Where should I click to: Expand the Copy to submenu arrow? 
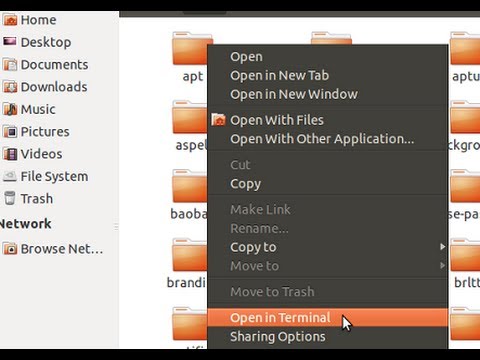pos(442,247)
